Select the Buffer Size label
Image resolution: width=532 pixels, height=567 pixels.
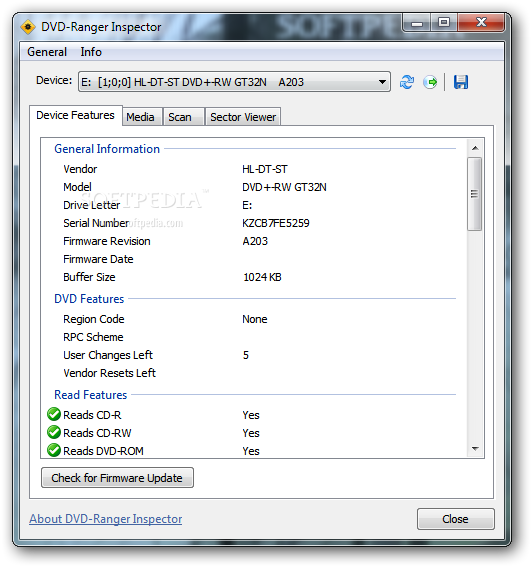tap(89, 277)
